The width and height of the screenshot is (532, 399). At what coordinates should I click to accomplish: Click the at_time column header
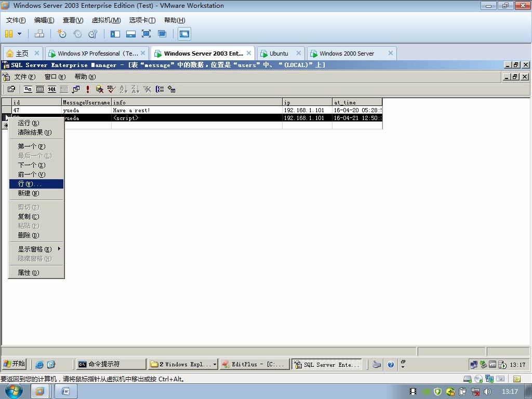[357, 102]
